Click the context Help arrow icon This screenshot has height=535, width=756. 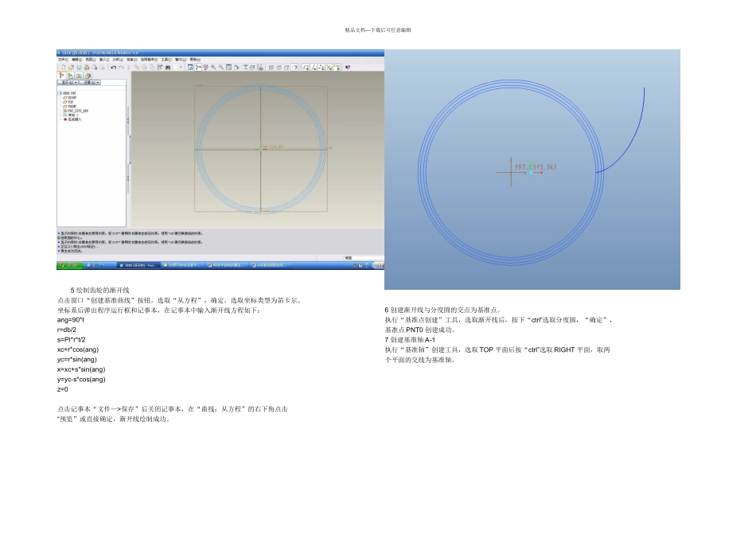click(348, 67)
